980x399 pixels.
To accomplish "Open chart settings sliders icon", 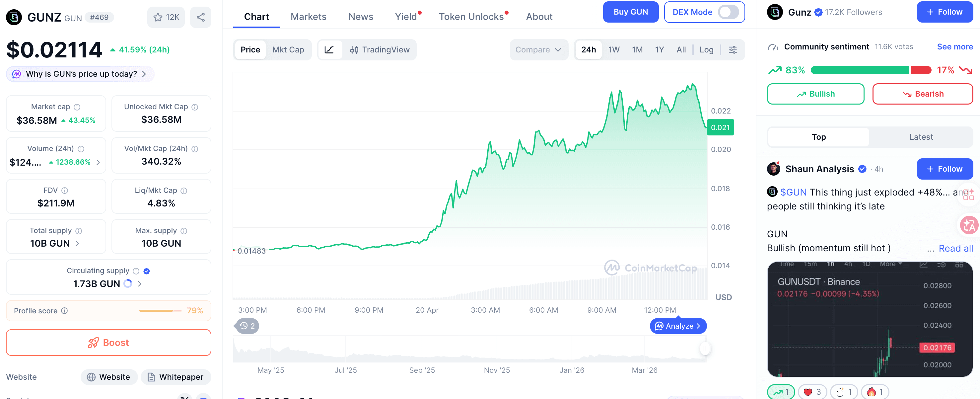I will click(733, 50).
